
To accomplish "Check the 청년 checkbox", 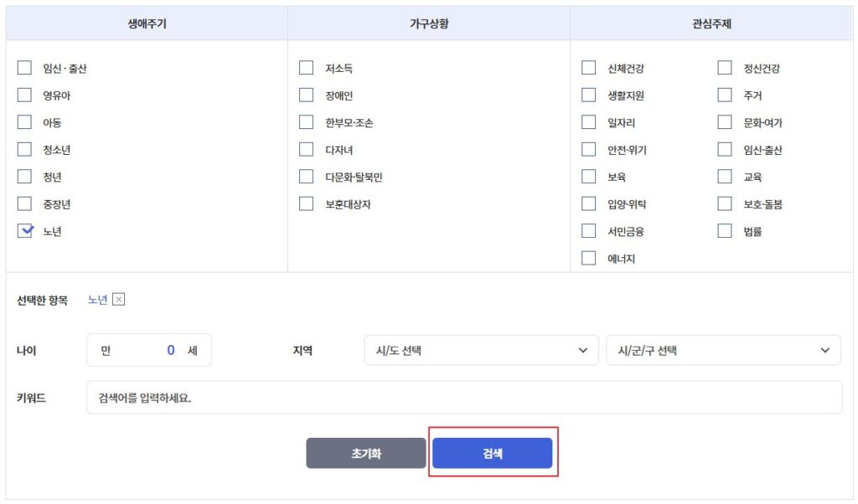I will click(25, 177).
